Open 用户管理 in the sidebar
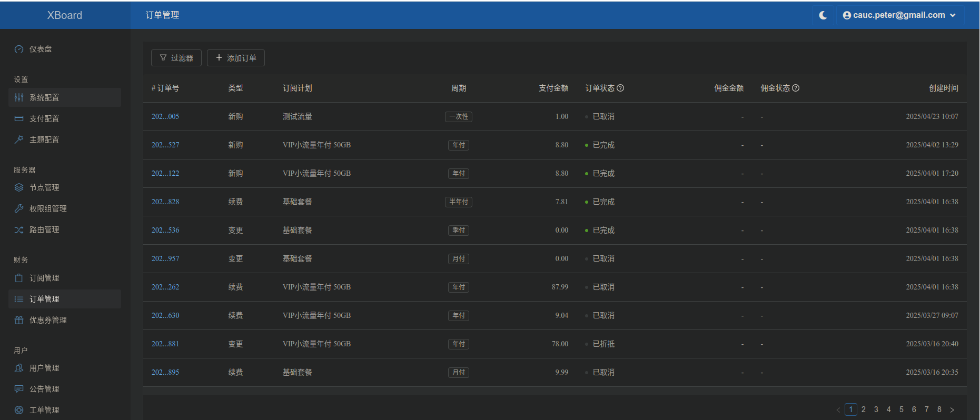The image size is (980, 420). coord(44,368)
